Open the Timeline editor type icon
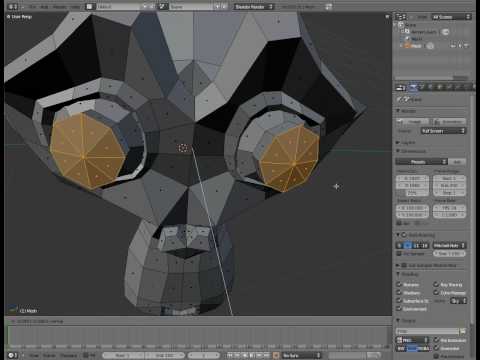 click(x=13, y=355)
